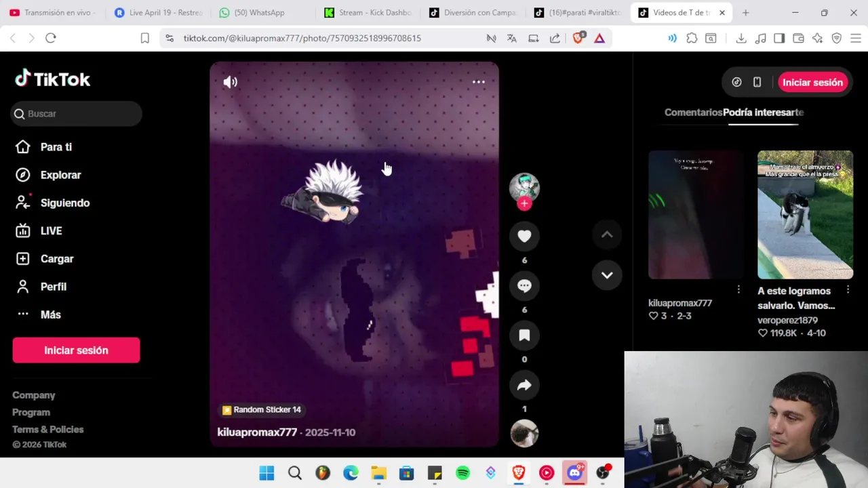Open site settings icon in address bar
The width and height of the screenshot is (868, 488).
[170, 39]
